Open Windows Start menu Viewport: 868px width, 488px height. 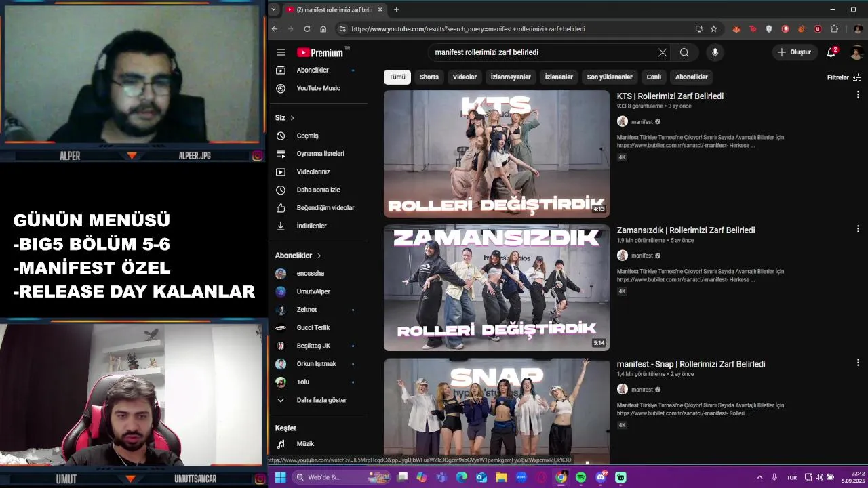point(280,477)
